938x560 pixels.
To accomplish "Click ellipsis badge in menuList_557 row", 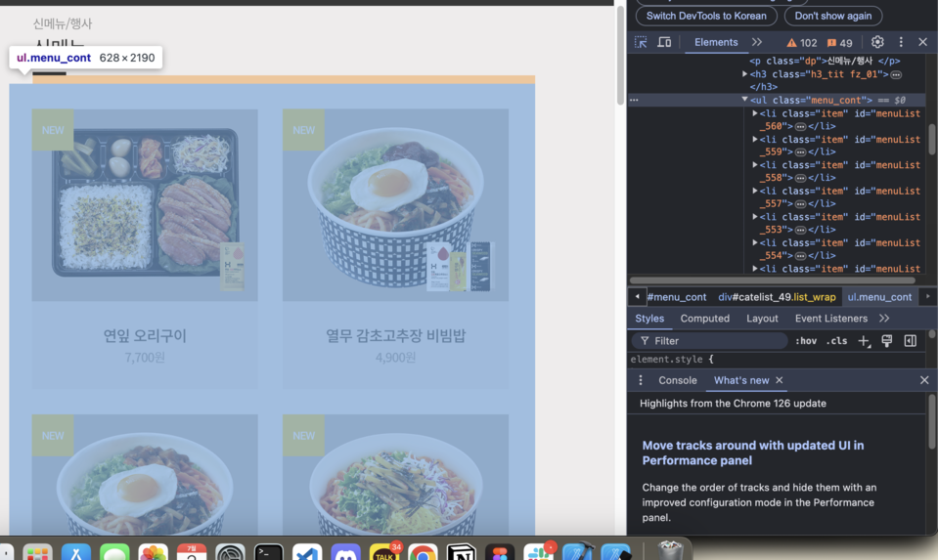I will point(800,204).
